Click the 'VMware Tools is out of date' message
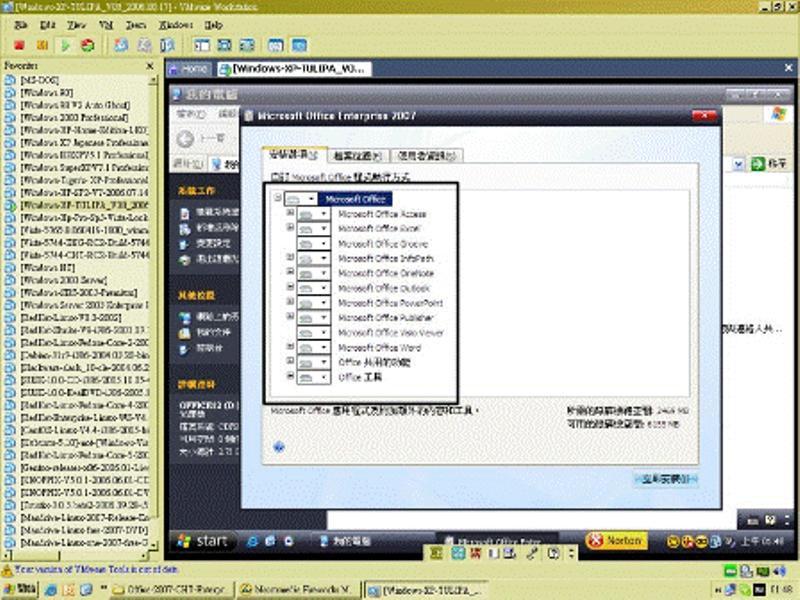The width and height of the screenshot is (800, 600). 96,569
